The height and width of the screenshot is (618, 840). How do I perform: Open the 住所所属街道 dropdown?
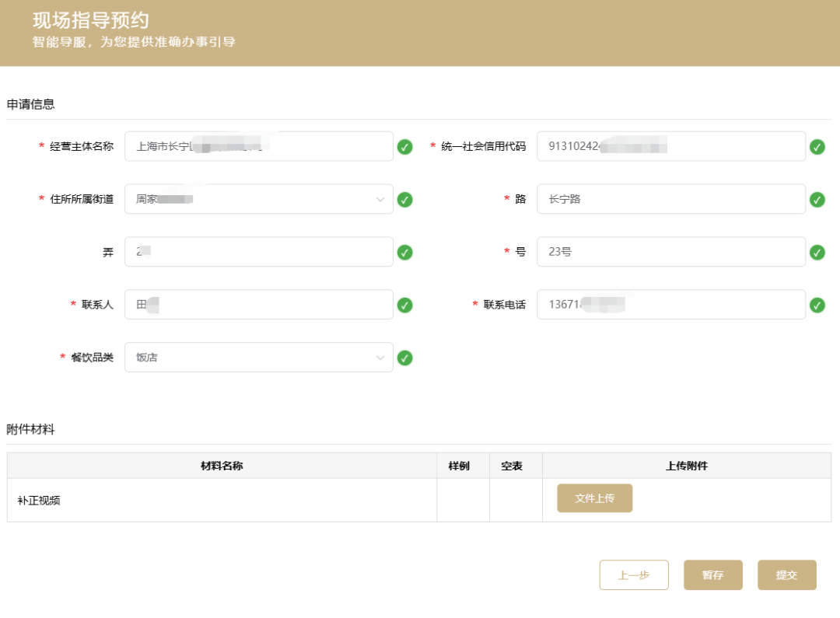pos(380,199)
